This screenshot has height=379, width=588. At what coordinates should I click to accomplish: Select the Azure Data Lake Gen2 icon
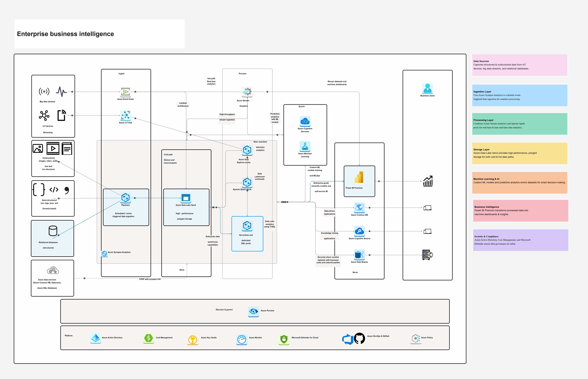(186, 198)
